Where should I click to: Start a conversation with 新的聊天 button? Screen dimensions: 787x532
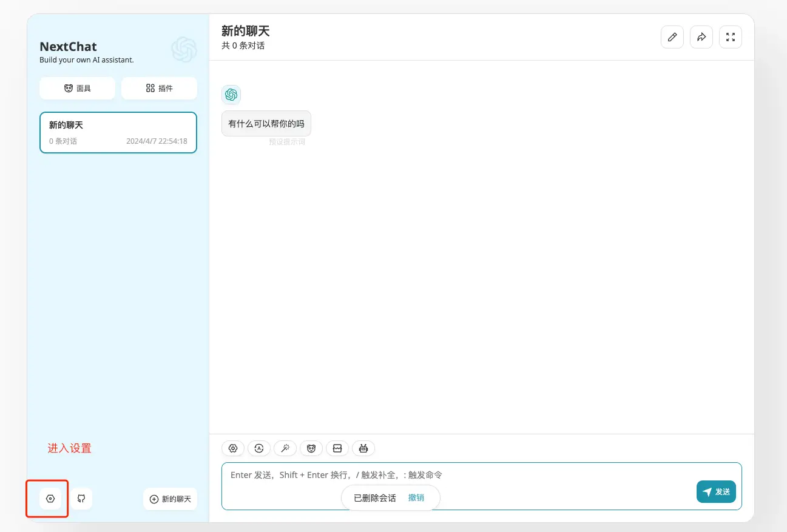tap(170, 498)
